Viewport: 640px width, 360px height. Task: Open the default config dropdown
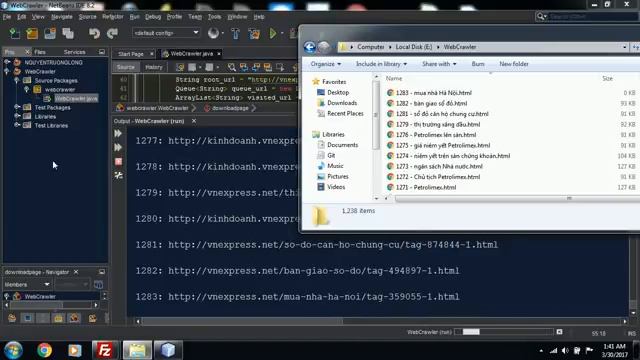click(166, 33)
